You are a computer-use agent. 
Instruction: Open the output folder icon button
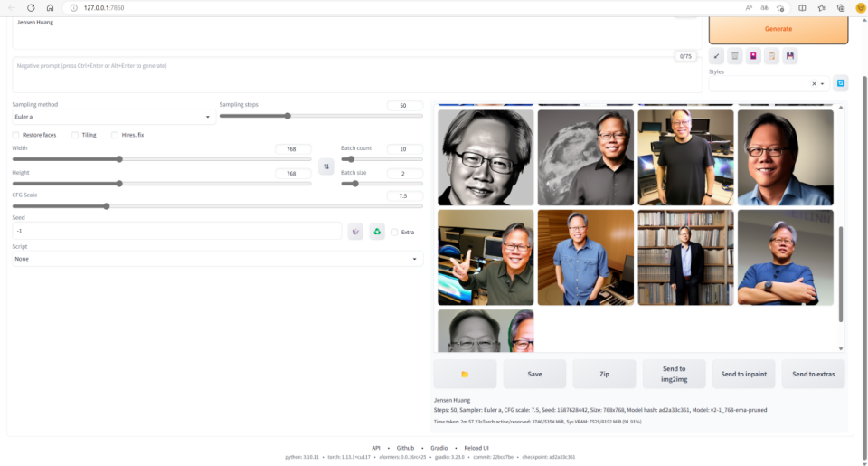[465, 374]
